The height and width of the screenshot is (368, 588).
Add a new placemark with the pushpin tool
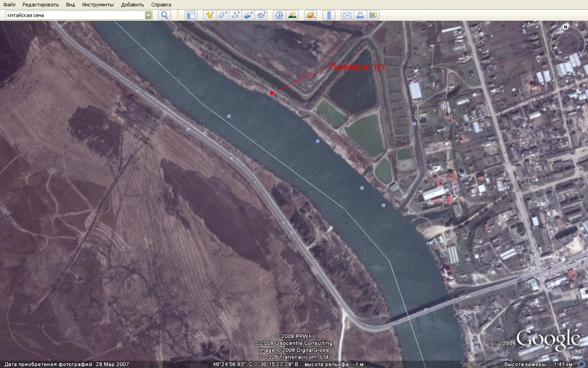click(209, 15)
